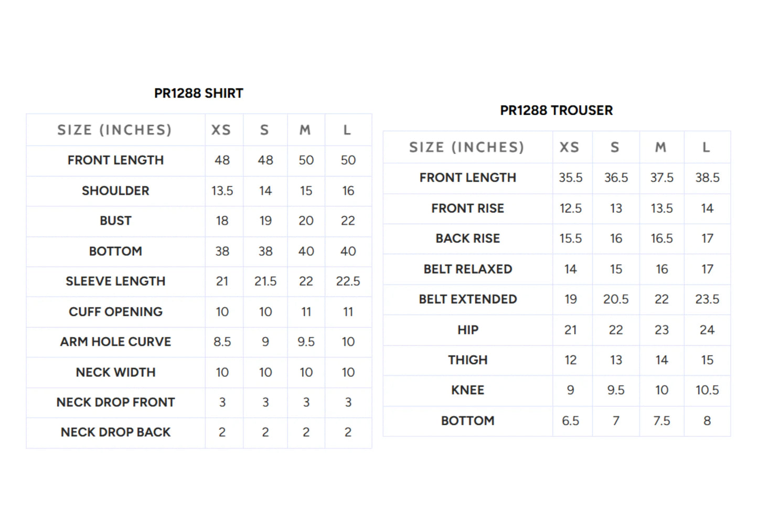Click the trouser HIP row label
Viewport: 758px width, 532px height.
pos(467,330)
